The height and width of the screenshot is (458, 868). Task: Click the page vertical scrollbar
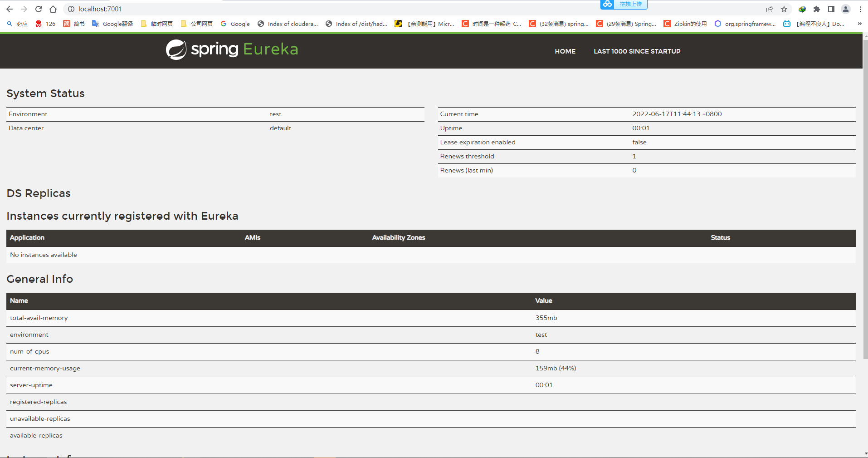[x=865, y=198]
